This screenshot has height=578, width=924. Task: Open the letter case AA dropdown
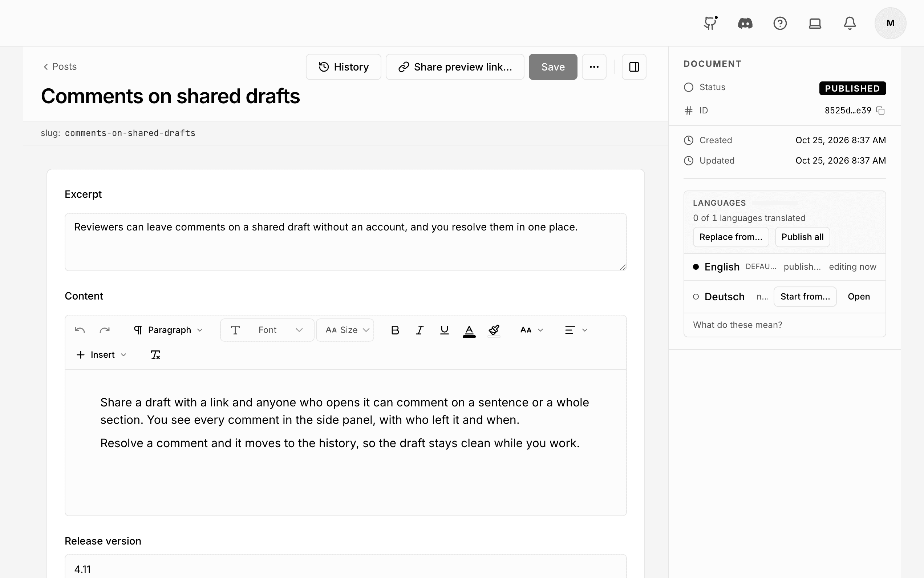coord(531,330)
